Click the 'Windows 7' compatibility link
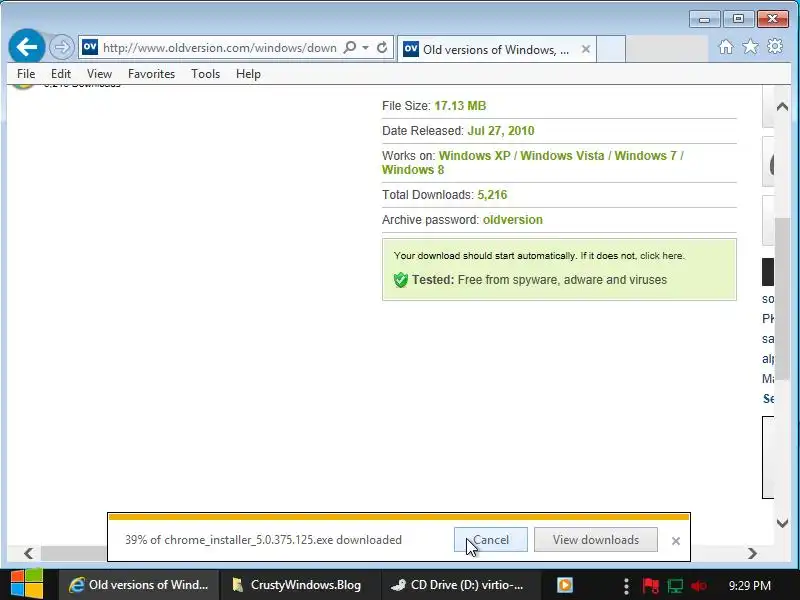Image resolution: width=800 pixels, height=600 pixels. (645, 156)
